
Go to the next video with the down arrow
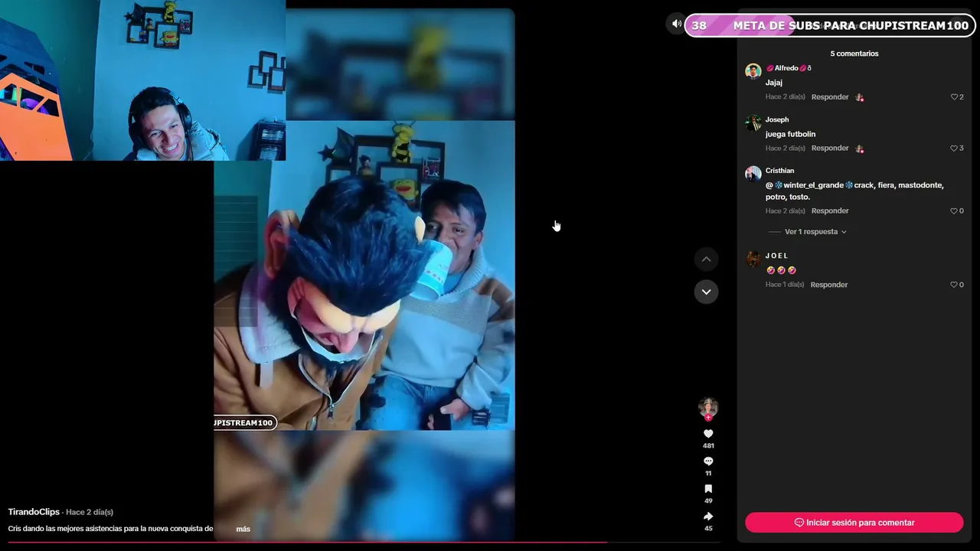click(706, 292)
